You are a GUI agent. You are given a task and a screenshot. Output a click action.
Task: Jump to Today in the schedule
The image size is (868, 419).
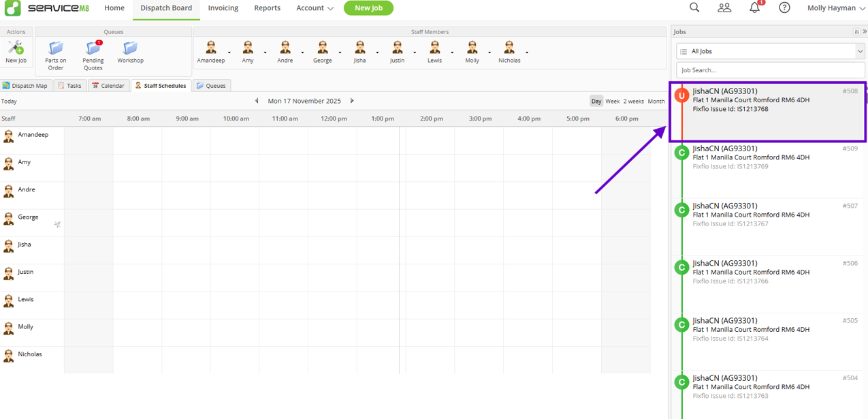point(9,101)
